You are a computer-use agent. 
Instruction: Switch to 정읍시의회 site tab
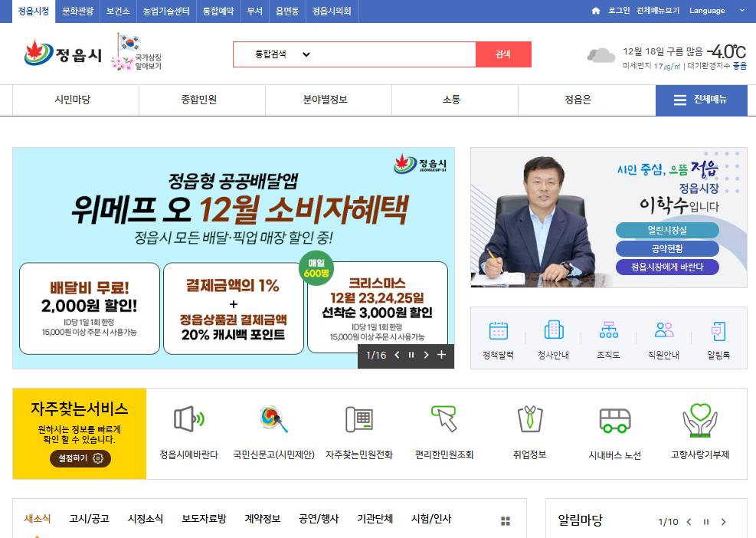point(332,11)
